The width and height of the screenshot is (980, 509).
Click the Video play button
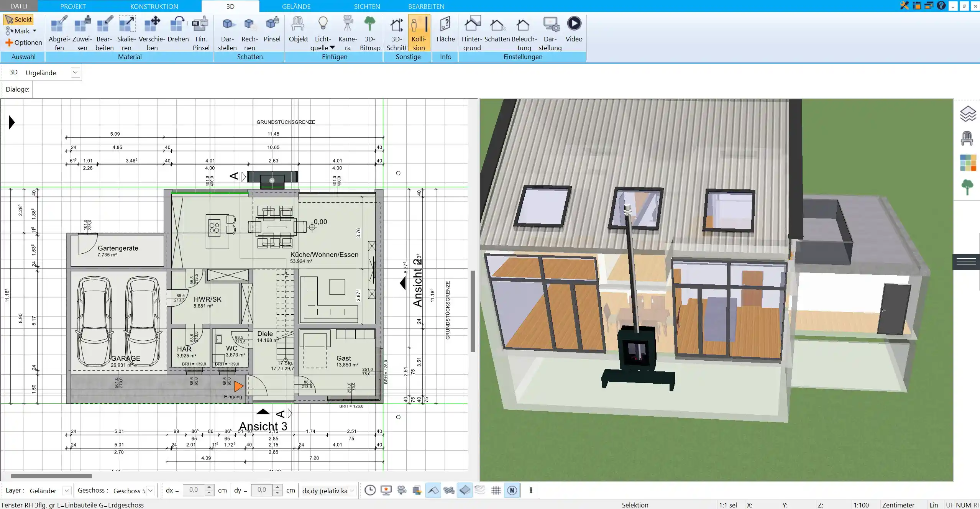574,29
